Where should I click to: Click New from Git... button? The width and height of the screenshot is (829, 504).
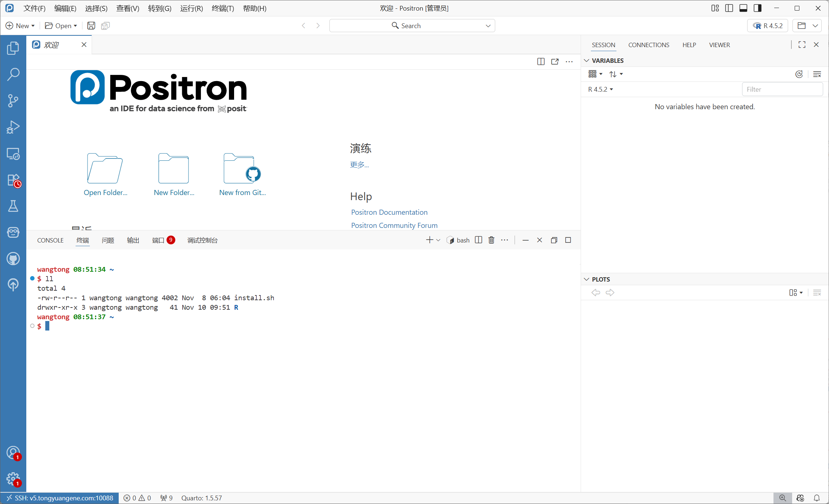(242, 175)
